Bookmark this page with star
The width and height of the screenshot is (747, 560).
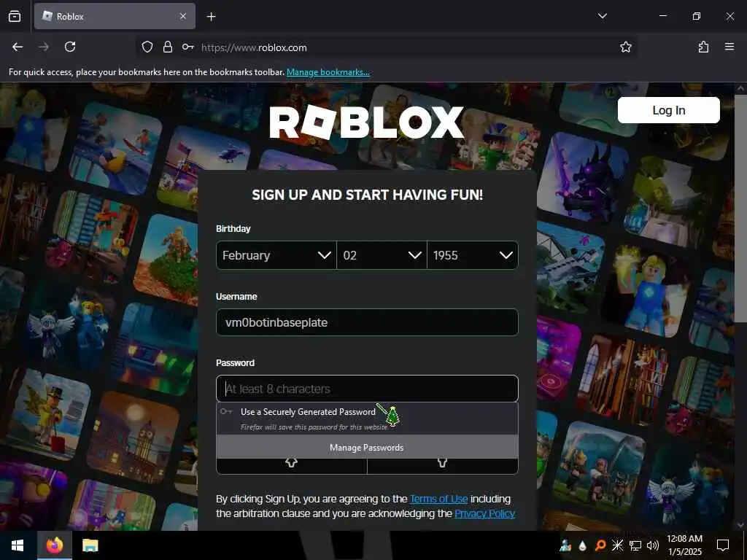(x=625, y=47)
